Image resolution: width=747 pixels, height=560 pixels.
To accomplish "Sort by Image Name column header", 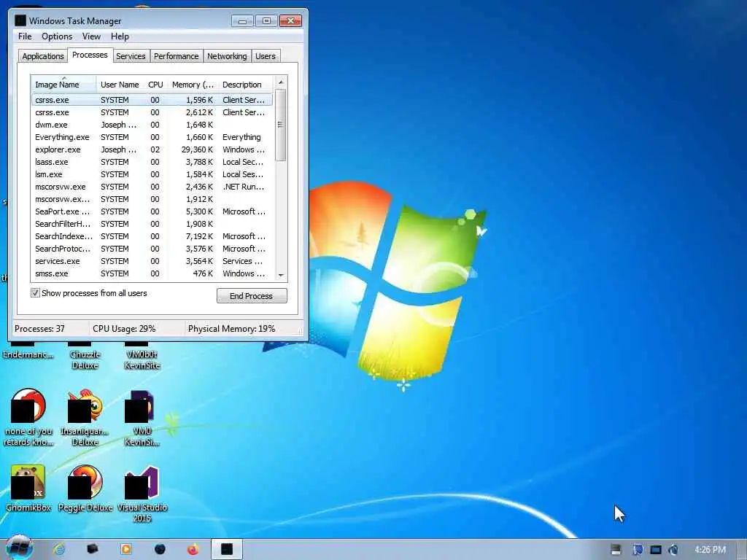I will 64,85.
